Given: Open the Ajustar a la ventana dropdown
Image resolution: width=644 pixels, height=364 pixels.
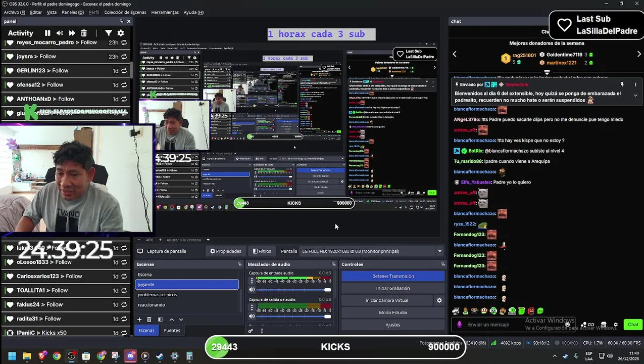Looking at the screenshot, I should pyautogui.click(x=188, y=240).
